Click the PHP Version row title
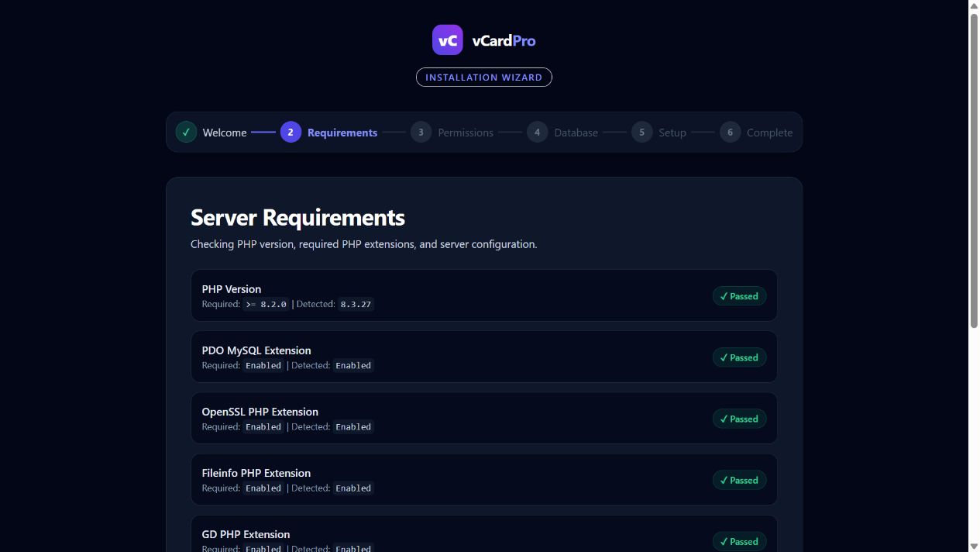The image size is (980, 552). click(232, 289)
